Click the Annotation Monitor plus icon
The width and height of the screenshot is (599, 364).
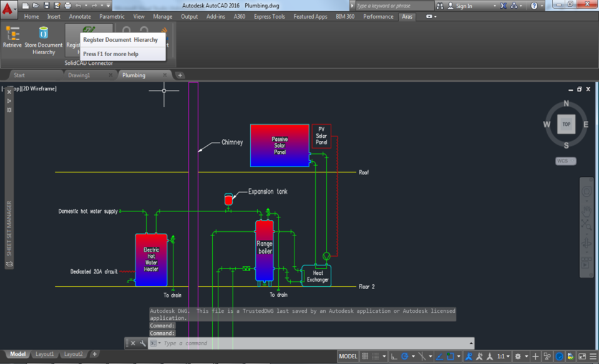tap(535, 357)
